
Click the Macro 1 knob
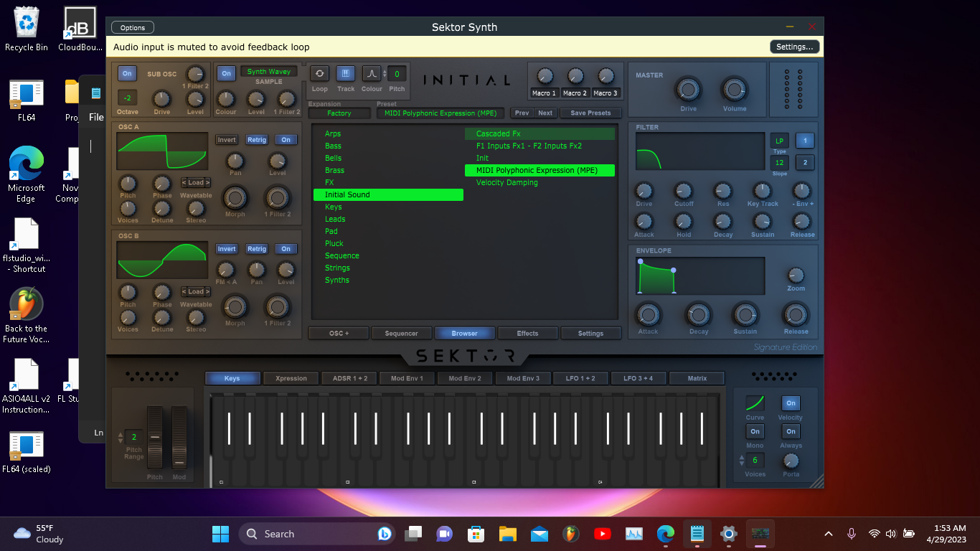pos(545,76)
